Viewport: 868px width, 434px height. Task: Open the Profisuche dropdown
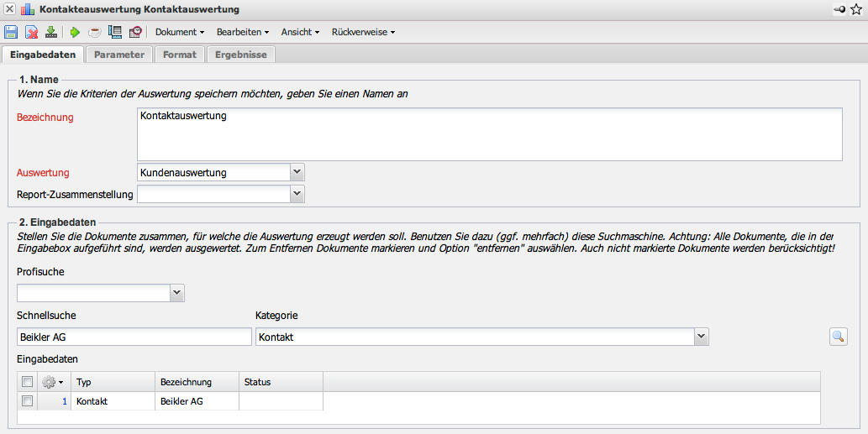(176, 293)
